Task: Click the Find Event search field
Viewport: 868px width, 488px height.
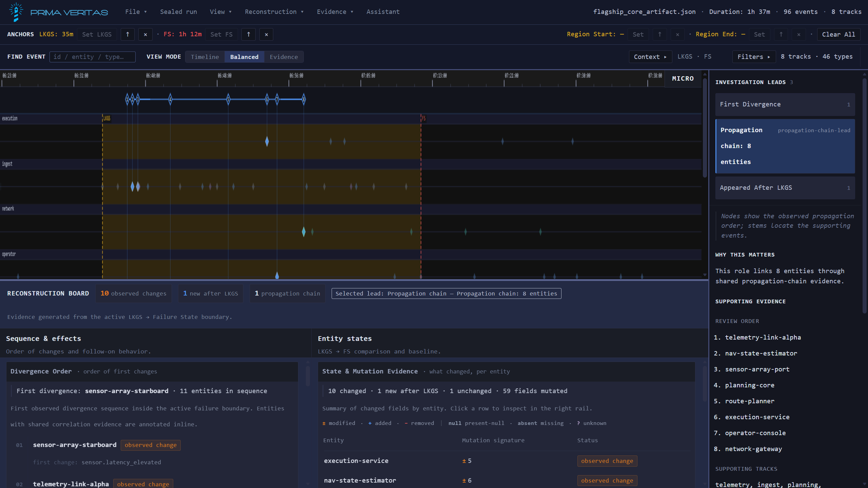Action: 92,57
